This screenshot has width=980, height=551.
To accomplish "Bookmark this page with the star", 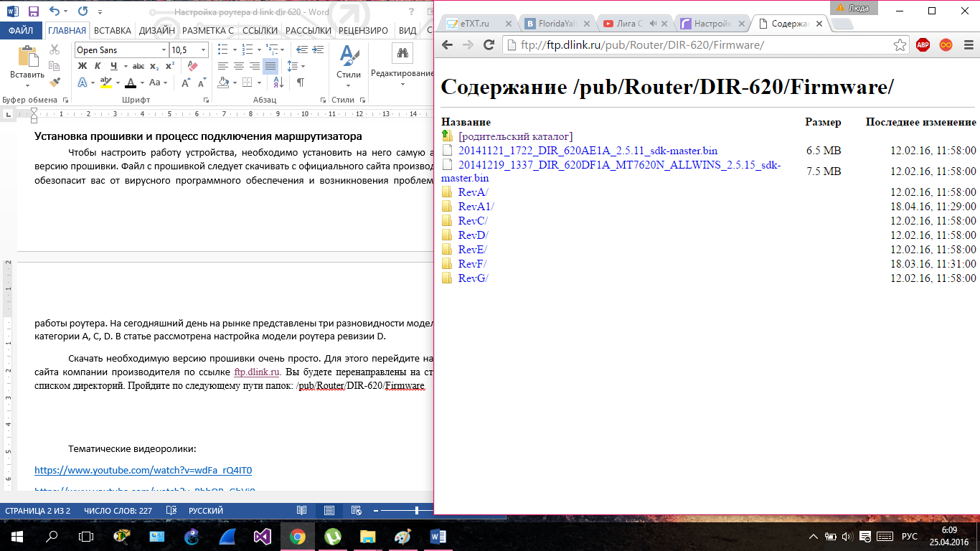I will click(x=900, y=44).
